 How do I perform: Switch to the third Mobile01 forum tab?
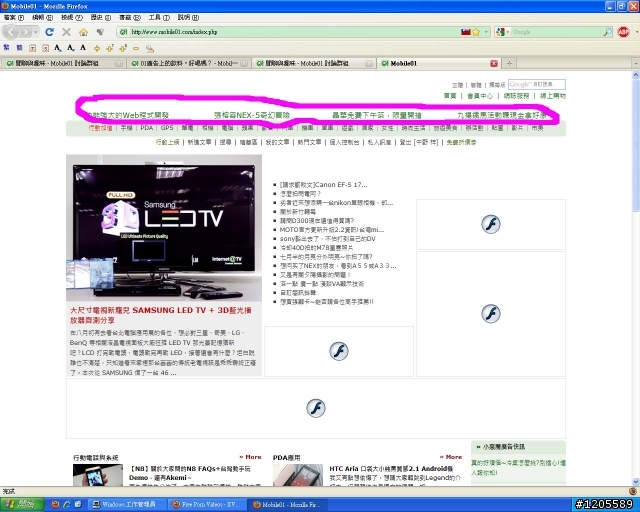(313, 63)
